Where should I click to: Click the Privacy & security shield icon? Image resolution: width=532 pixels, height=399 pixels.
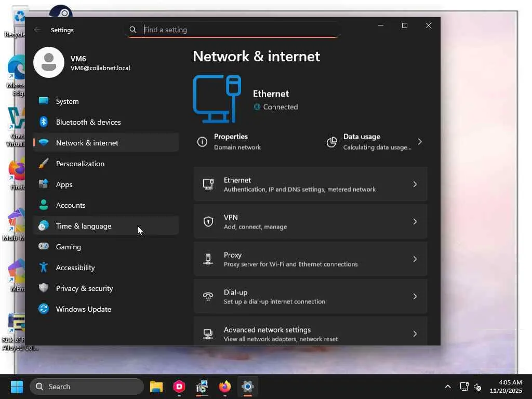pos(44,288)
